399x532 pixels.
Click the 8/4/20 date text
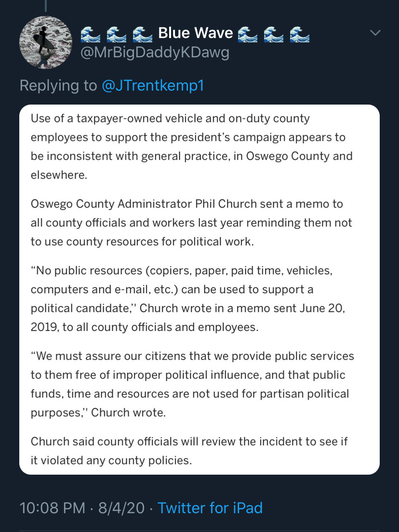[x=121, y=508]
